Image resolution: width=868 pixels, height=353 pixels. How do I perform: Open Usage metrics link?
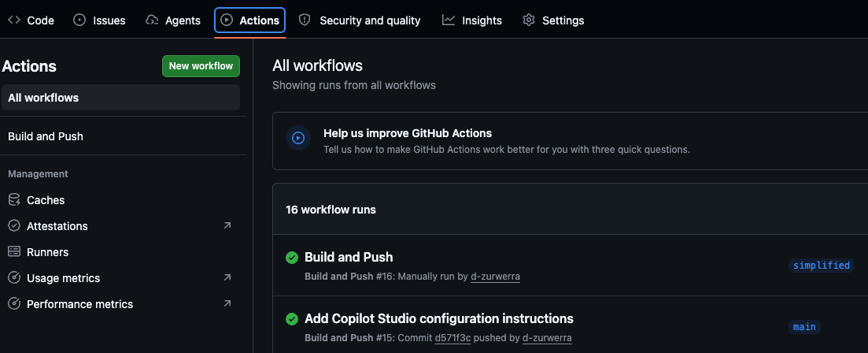coord(120,278)
